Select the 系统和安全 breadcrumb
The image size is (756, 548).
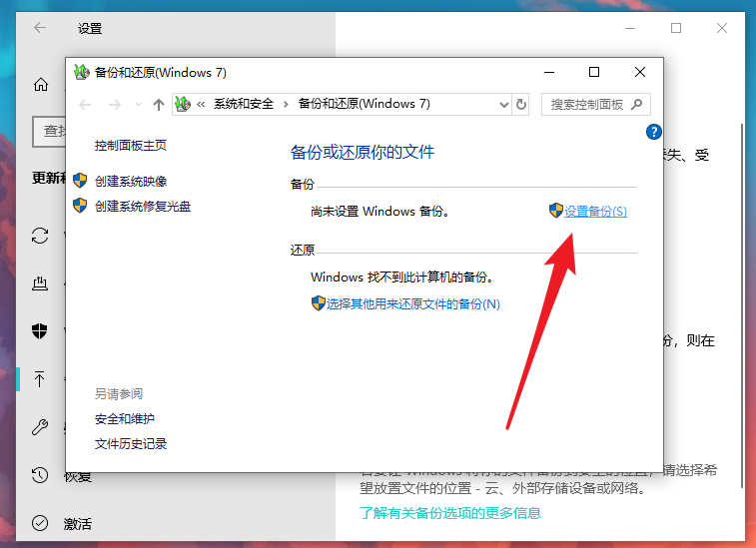pos(243,104)
